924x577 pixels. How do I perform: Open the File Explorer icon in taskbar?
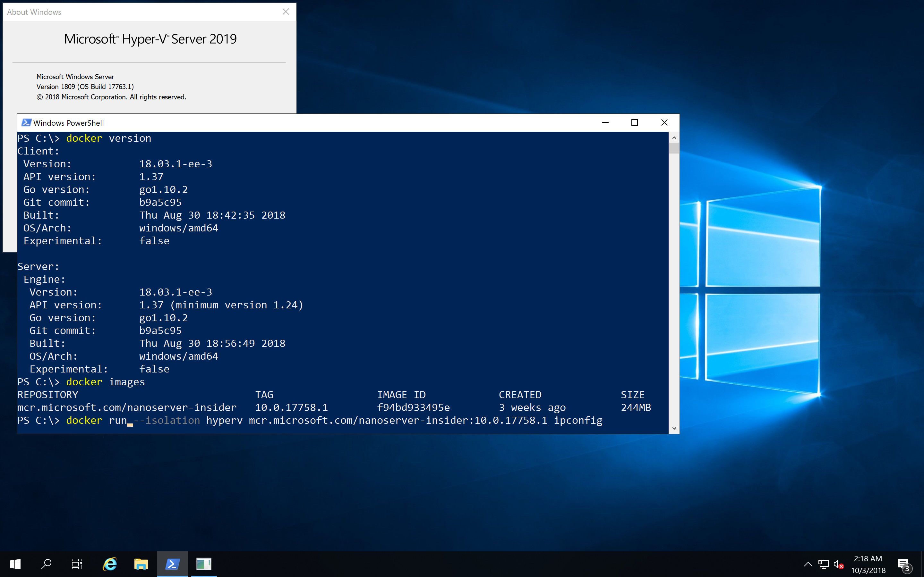click(x=140, y=564)
